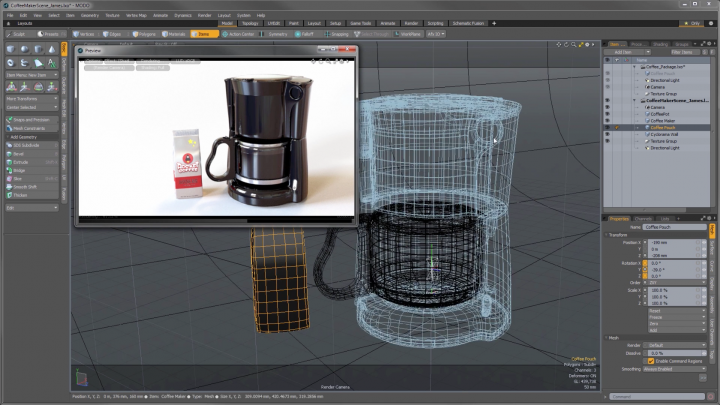The height and width of the screenshot is (405, 720).
Task: Choose the Extrude tool
Action: click(x=22, y=161)
